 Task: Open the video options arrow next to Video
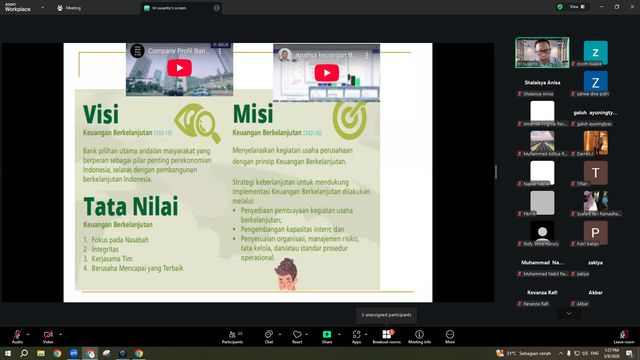tap(60, 334)
